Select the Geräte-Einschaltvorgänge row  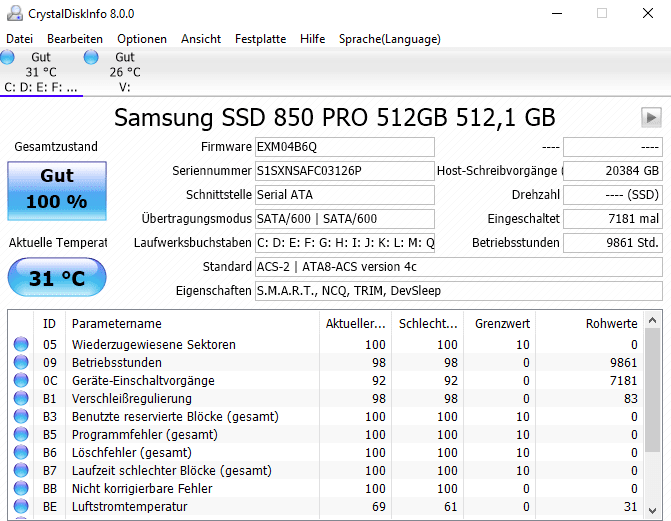[x=326, y=380]
